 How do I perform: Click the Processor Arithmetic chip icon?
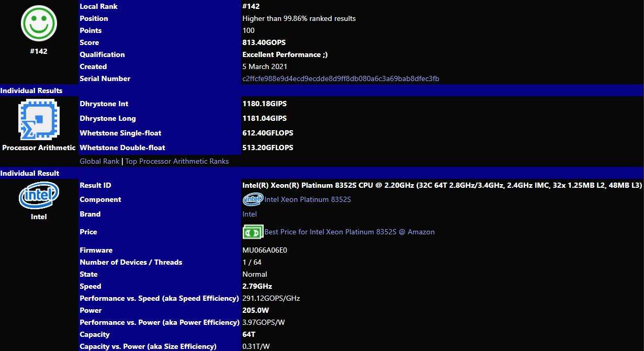[39, 120]
